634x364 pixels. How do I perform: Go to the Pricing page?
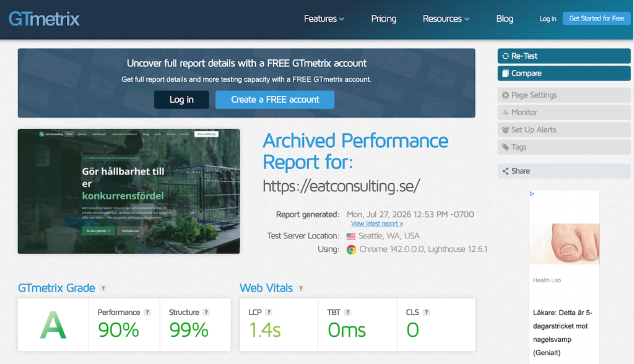point(384,19)
